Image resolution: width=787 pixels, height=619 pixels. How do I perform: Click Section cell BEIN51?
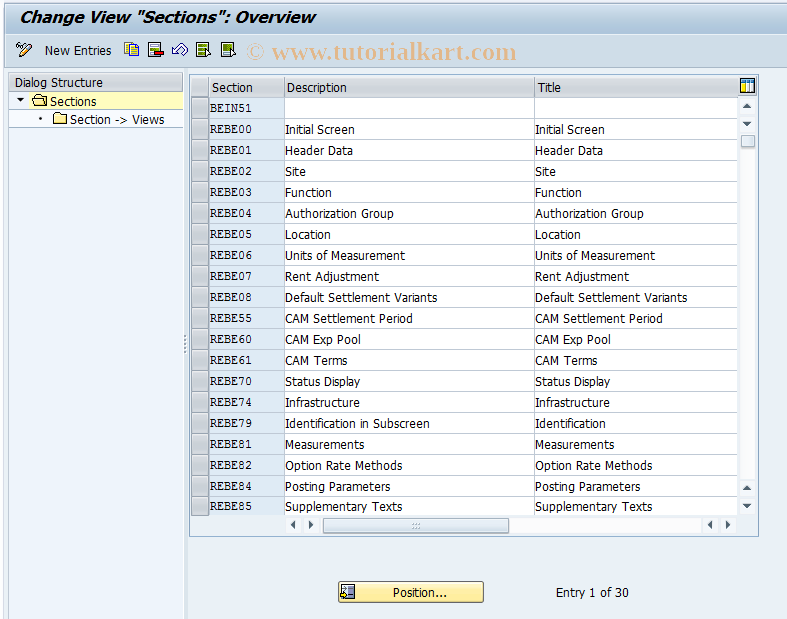pyautogui.click(x=246, y=108)
